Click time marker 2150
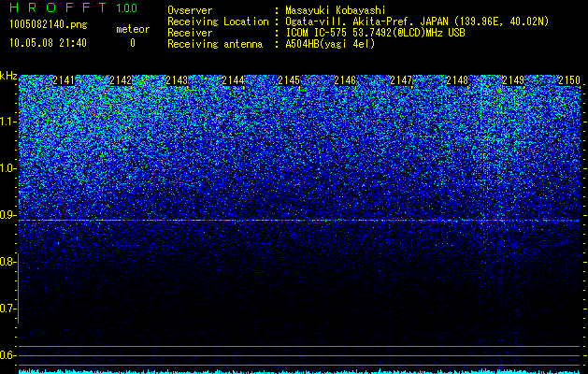Viewport: 588px width, 374px height. coord(569,80)
